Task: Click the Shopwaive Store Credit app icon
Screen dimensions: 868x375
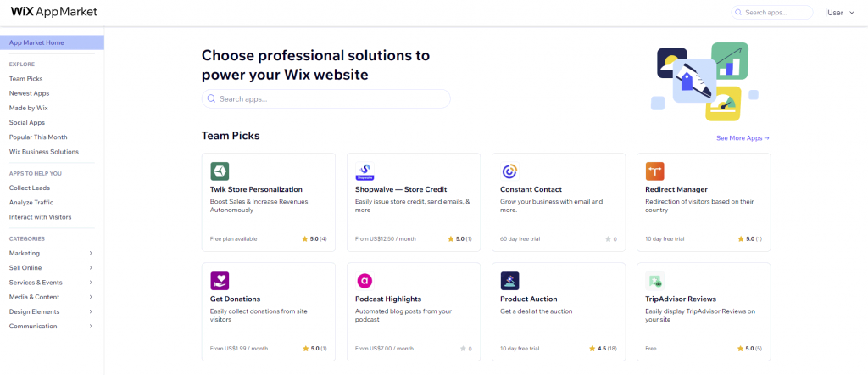Action: point(364,171)
